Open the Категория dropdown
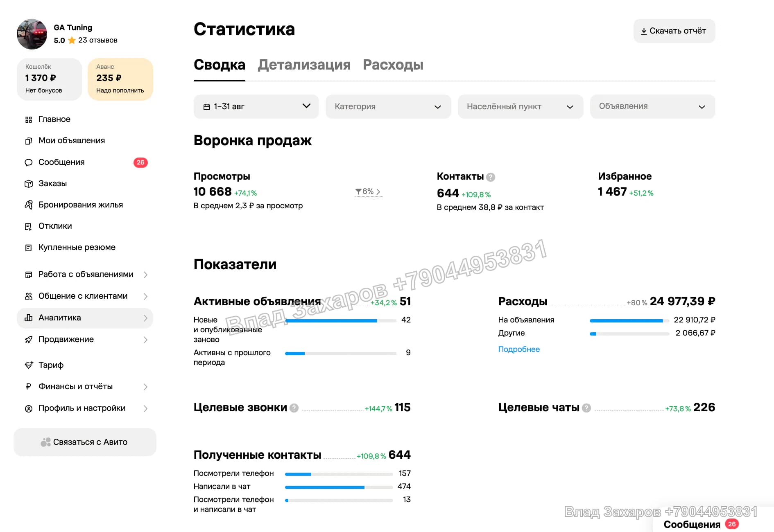 388,106
